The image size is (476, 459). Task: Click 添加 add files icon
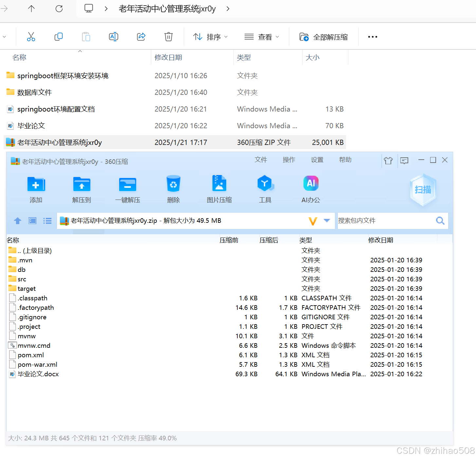point(36,190)
